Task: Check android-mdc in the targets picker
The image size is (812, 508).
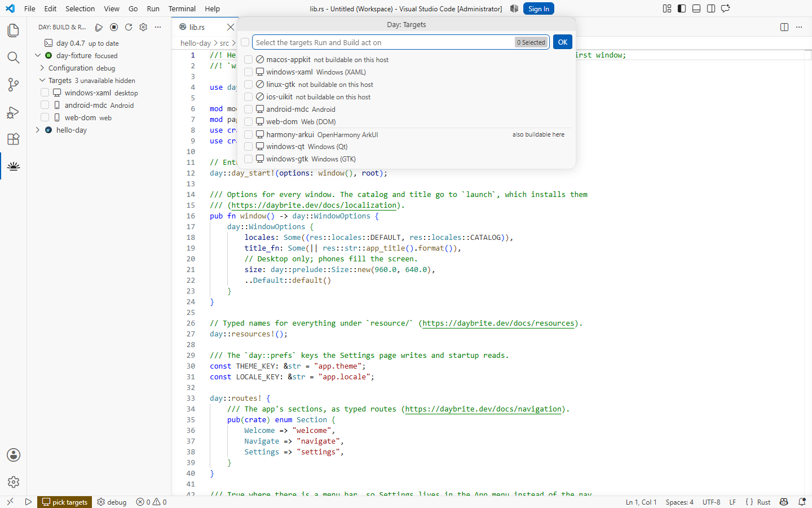Action: pos(248,109)
